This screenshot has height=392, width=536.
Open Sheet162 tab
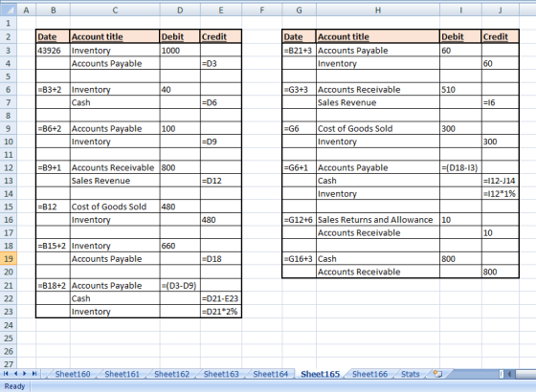coord(171,374)
